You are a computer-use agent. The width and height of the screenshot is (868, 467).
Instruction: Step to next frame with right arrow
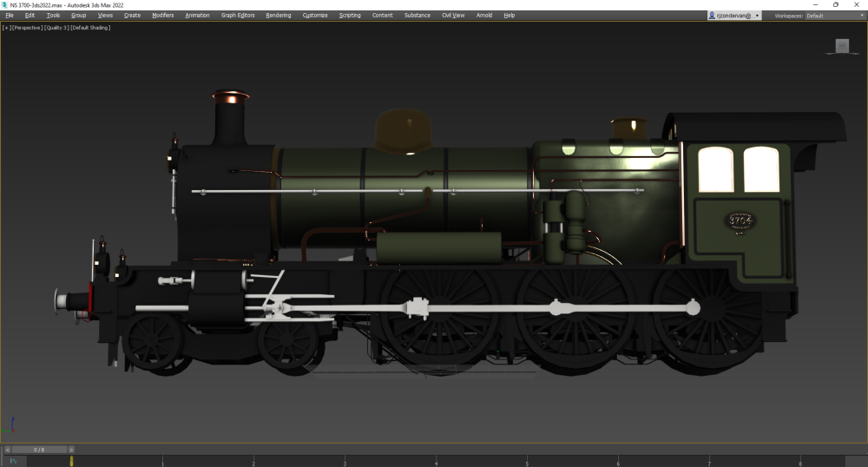point(71,450)
